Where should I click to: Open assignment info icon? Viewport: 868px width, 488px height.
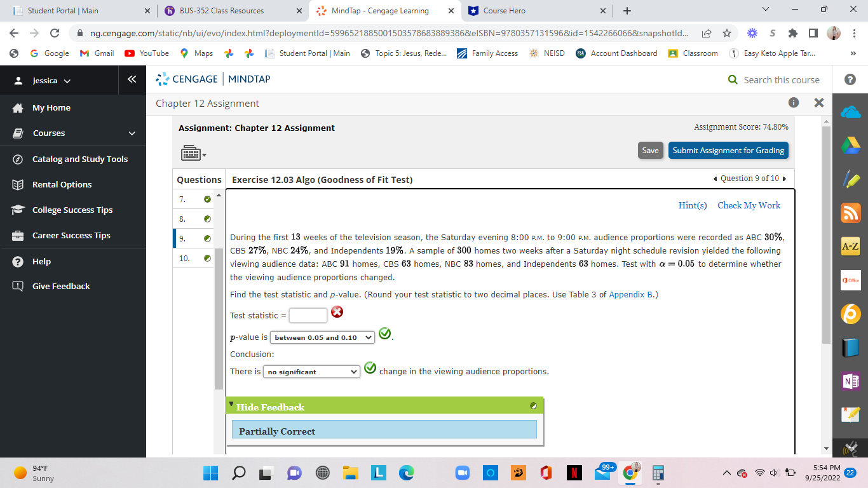[x=793, y=102]
